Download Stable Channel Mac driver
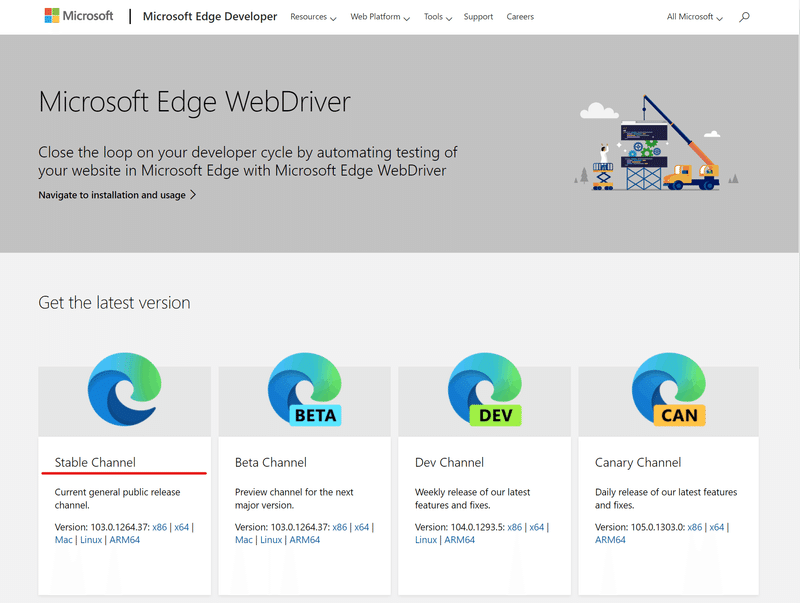 pos(63,540)
